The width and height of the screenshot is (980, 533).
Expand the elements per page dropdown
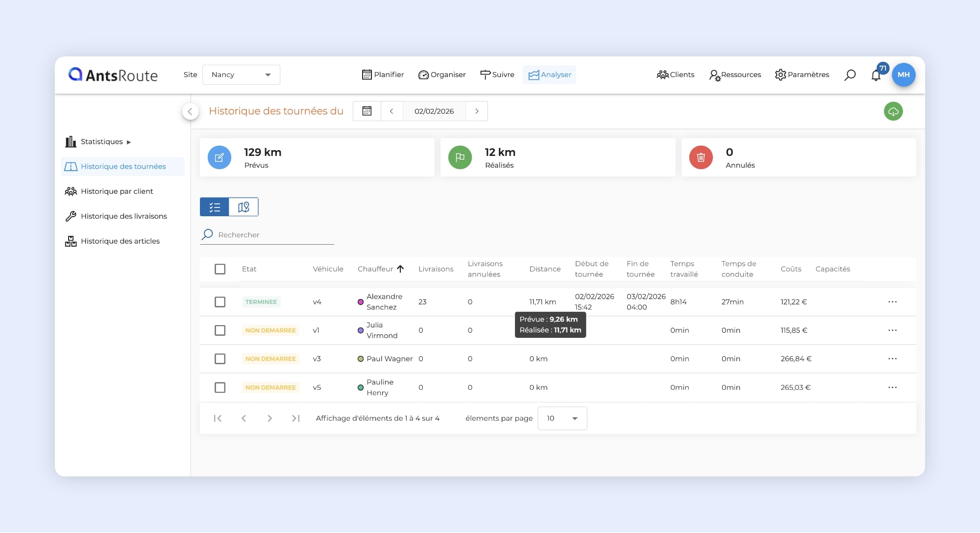click(x=562, y=418)
